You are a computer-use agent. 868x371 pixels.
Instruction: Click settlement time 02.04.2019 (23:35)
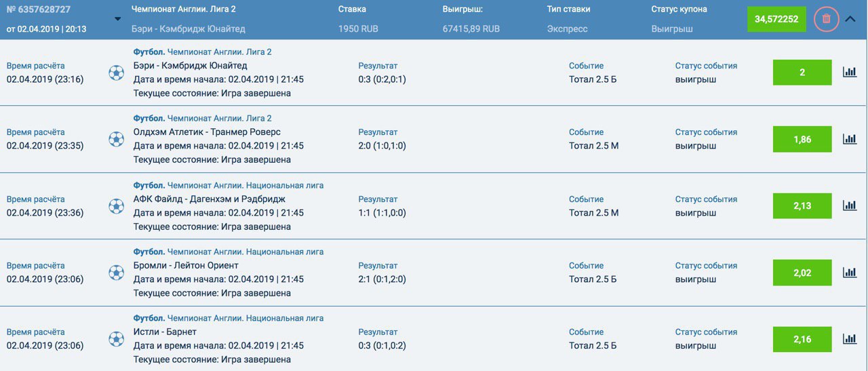click(45, 146)
